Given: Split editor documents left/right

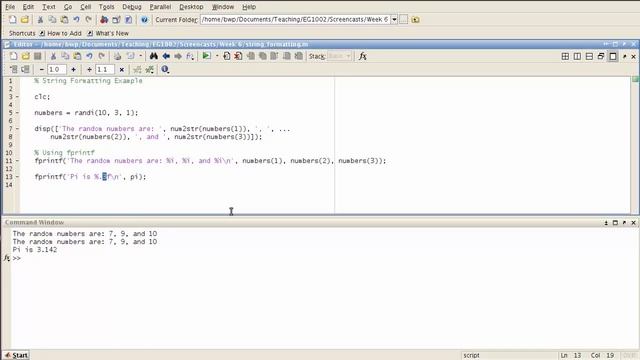Looking at the screenshot, I should tap(577, 56).
